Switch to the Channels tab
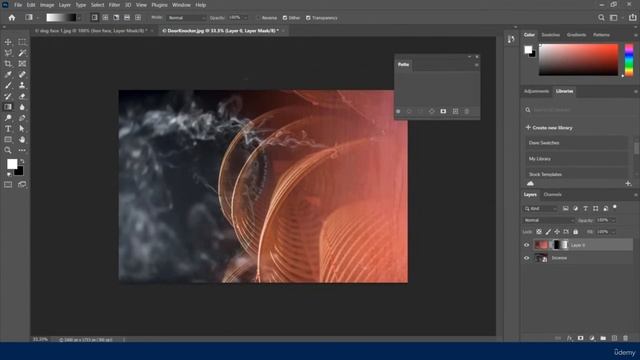The width and height of the screenshot is (640, 360). pos(552,195)
